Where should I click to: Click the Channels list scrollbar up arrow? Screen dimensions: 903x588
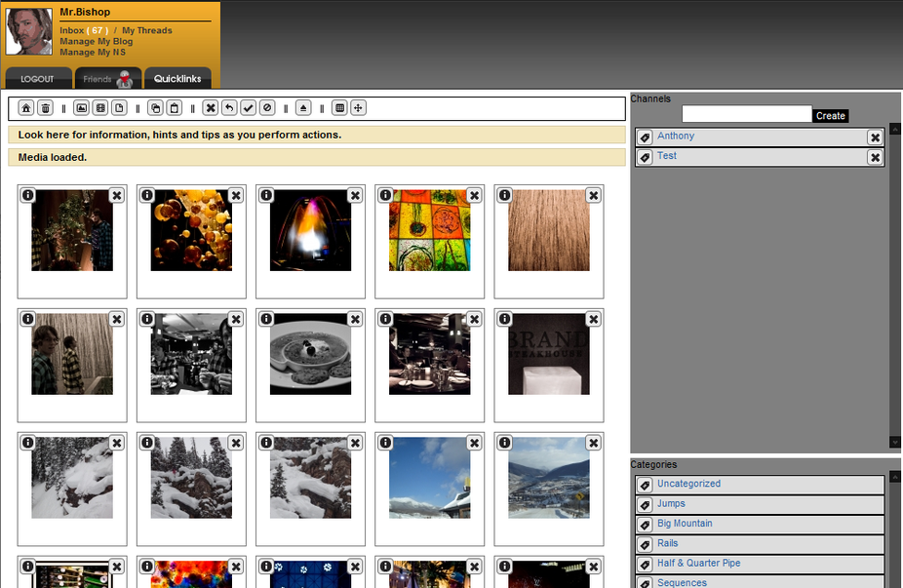pos(895,129)
